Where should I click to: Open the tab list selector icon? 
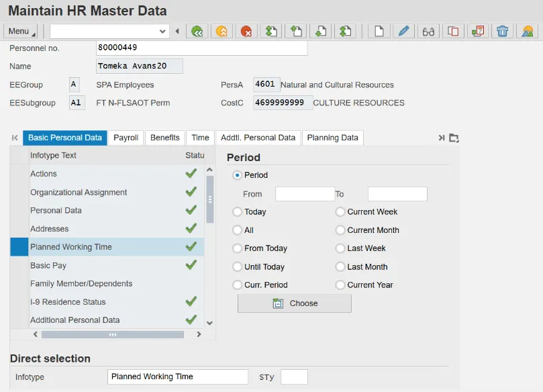tap(454, 138)
